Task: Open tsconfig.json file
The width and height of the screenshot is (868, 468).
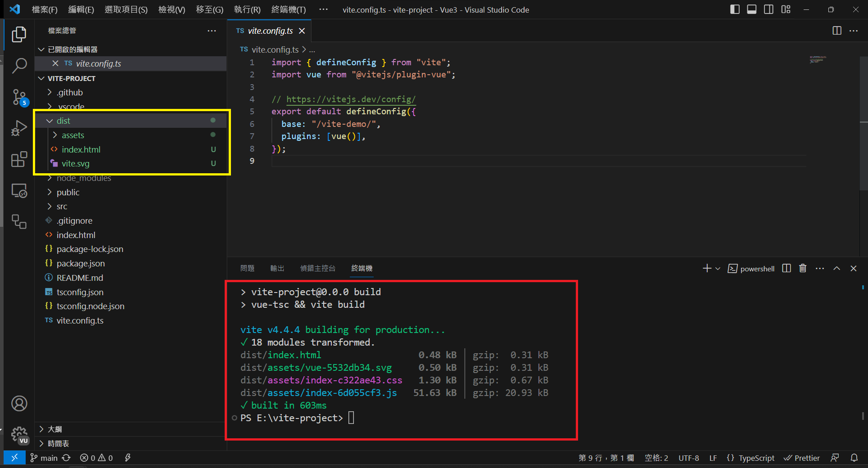Action: pyautogui.click(x=131, y=292)
